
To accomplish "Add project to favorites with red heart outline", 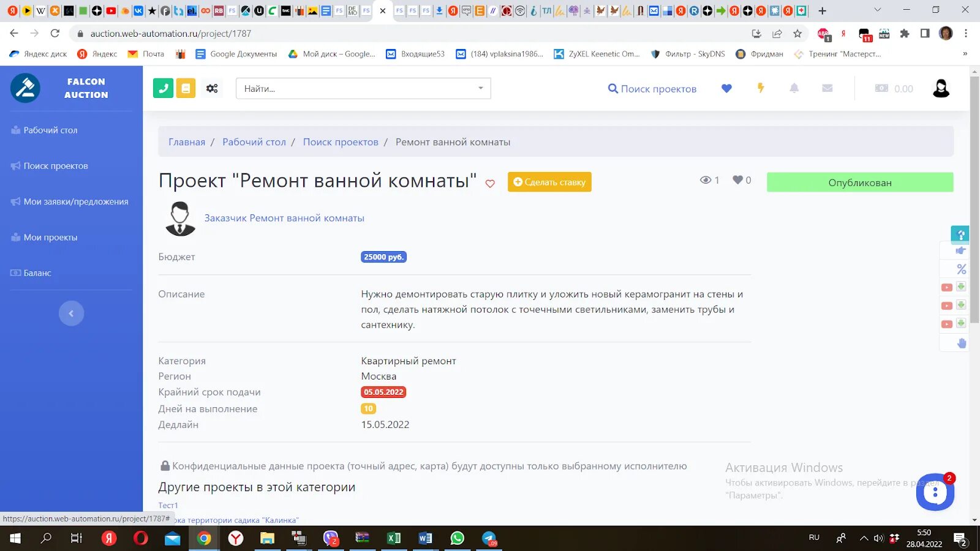I will point(490,184).
